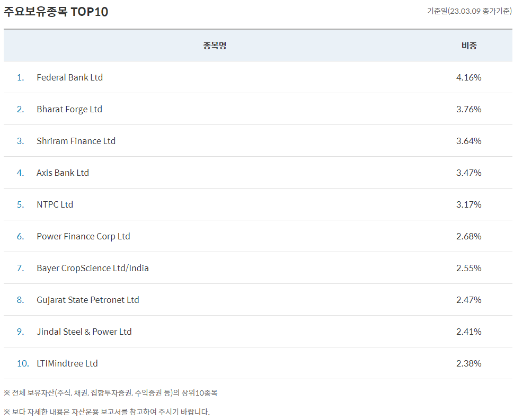Select Bharat Forge Ltd stock name
Viewport: 514px width, 420px height.
tap(69, 109)
